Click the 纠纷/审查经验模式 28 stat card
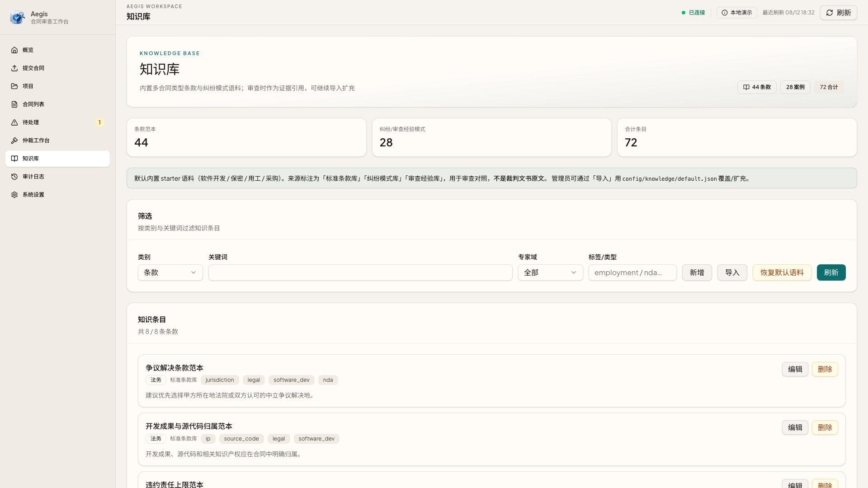This screenshot has height=488, width=868. click(492, 137)
